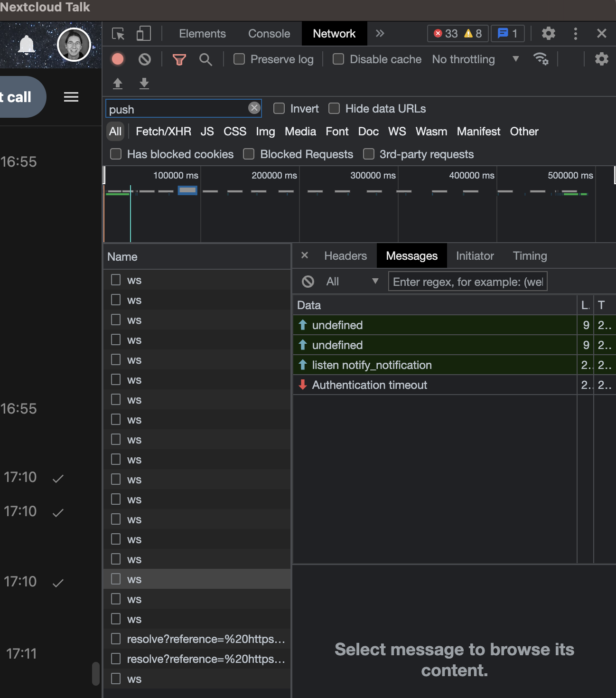Clear the push filter text

click(x=254, y=108)
